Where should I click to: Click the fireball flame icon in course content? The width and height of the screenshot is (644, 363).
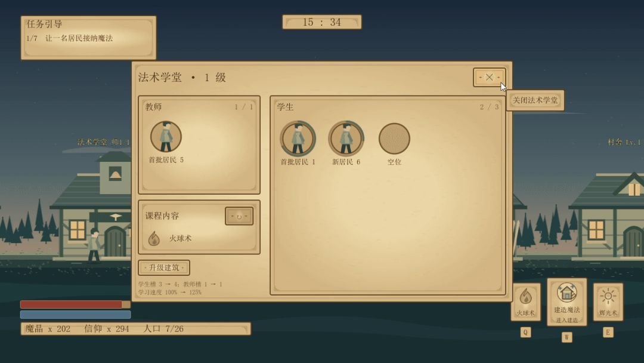point(154,238)
